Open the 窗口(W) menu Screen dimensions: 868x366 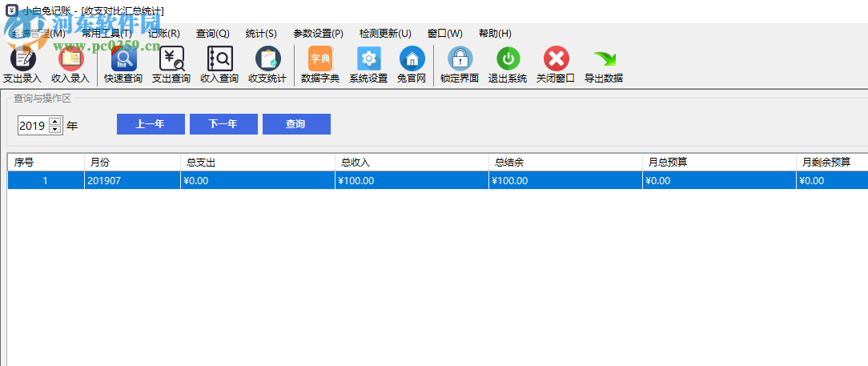(x=445, y=33)
